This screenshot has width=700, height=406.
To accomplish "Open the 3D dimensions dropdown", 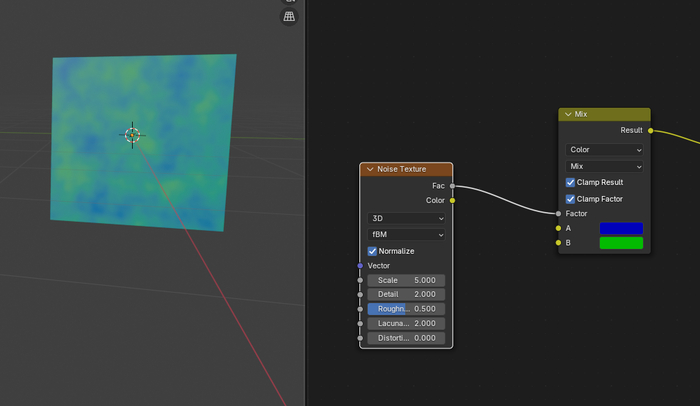I will pos(406,218).
